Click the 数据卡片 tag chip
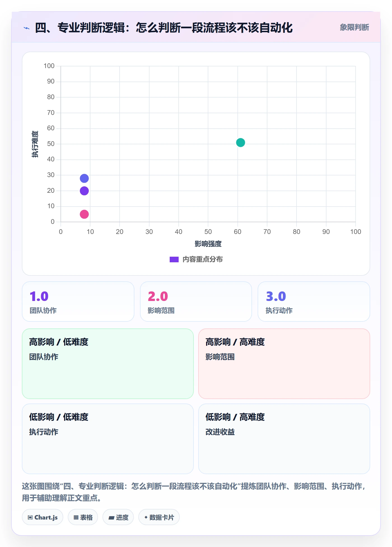Viewport: 392px width, 547px height. [x=159, y=517]
